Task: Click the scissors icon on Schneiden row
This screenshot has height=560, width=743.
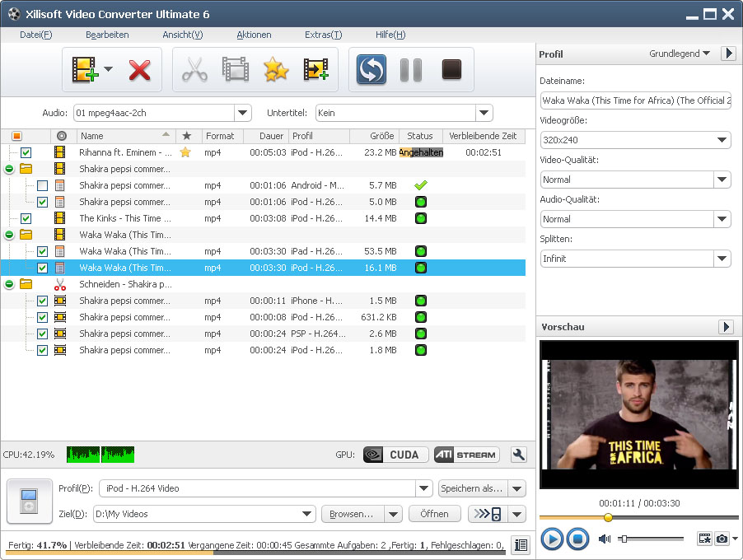Action: [x=59, y=284]
